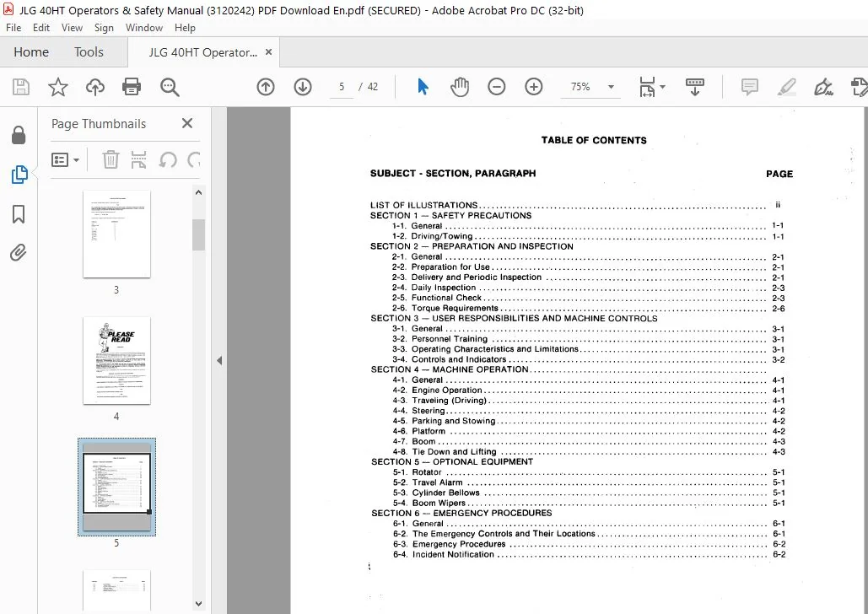
Task: Select the Highlight text pen tool
Action: click(787, 87)
